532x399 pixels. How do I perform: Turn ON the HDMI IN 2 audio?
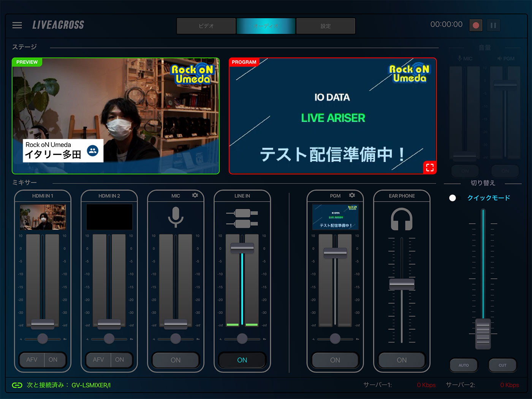tap(120, 360)
